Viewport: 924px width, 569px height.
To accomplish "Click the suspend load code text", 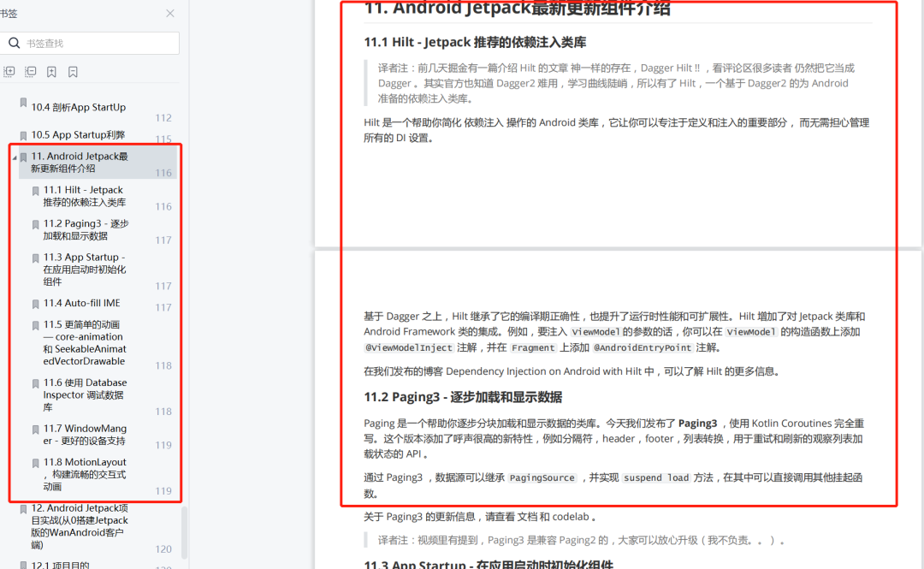I will 656,478.
